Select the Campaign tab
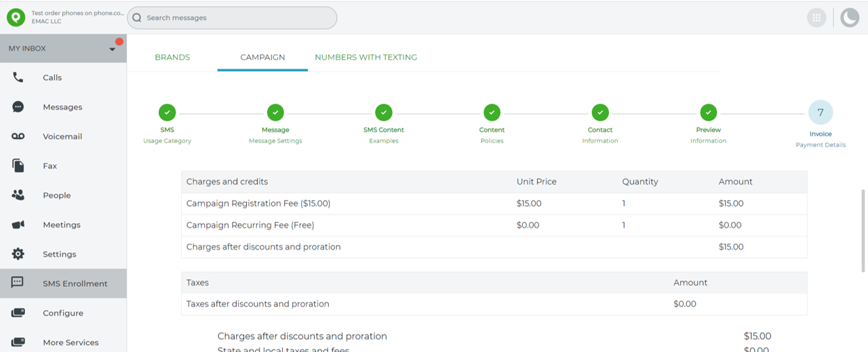This screenshot has width=868, height=352. [x=262, y=58]
